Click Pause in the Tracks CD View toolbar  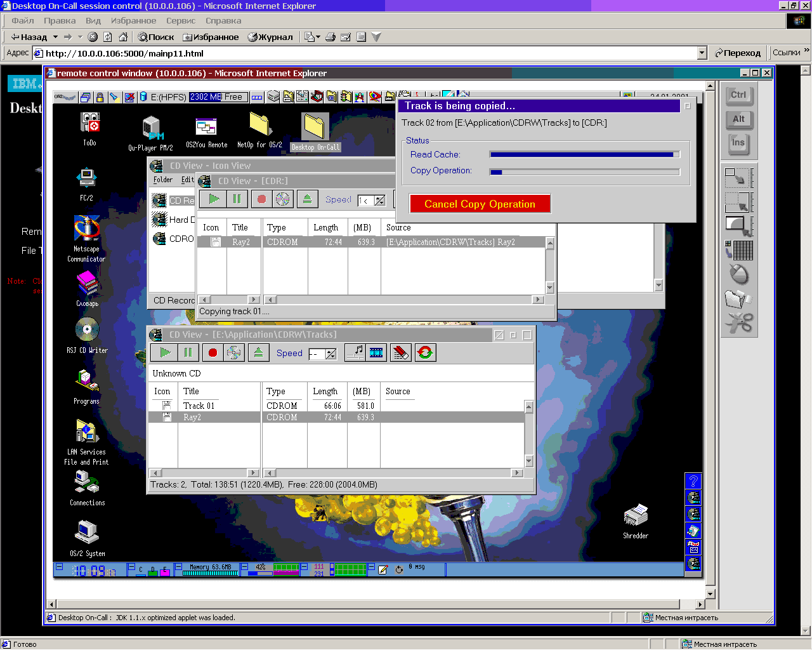[188, 352]
